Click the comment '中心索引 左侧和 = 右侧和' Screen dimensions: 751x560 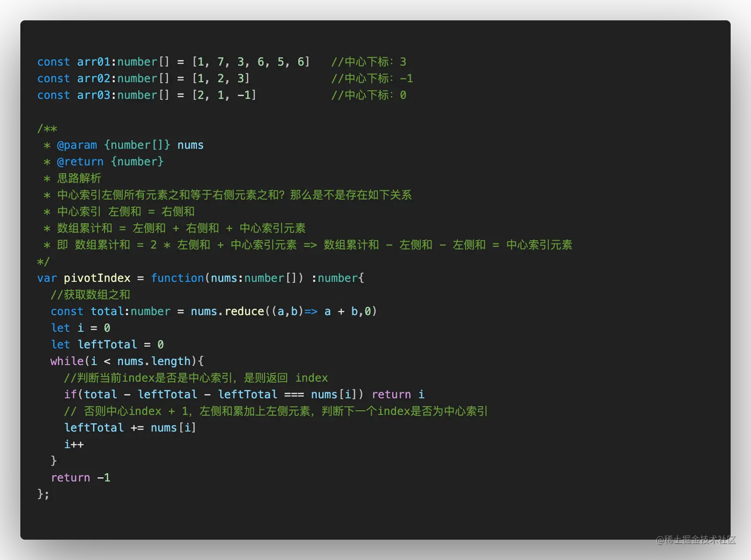coord(119,211)
